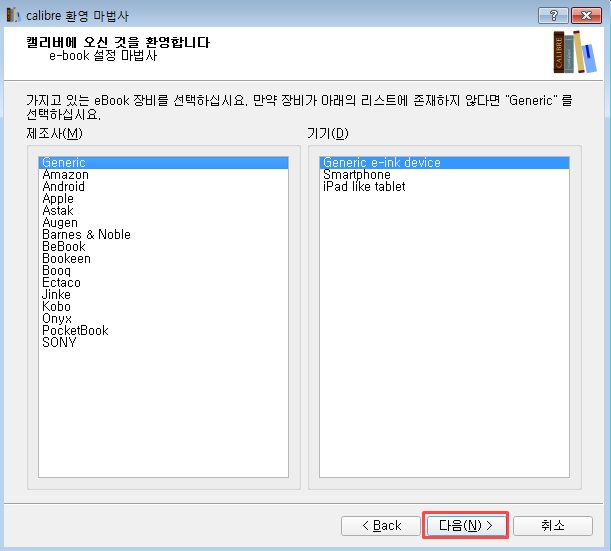611x551 pixels.
Task: Select PocketBook manufacturer
Action: (x=163, y=330)
